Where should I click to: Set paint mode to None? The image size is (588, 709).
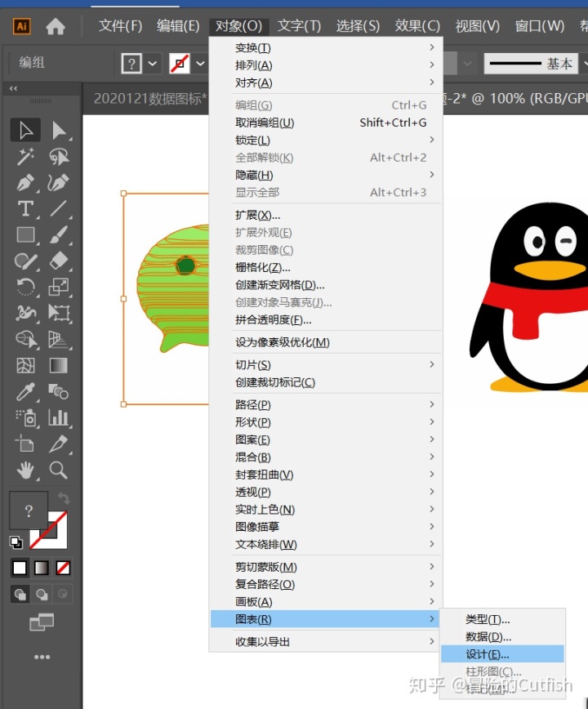63,568
